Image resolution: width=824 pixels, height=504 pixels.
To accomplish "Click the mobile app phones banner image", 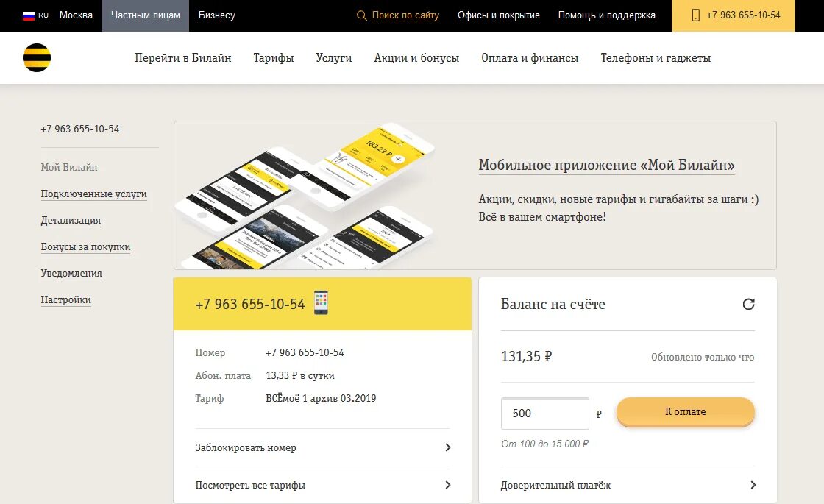I will 305,196.
